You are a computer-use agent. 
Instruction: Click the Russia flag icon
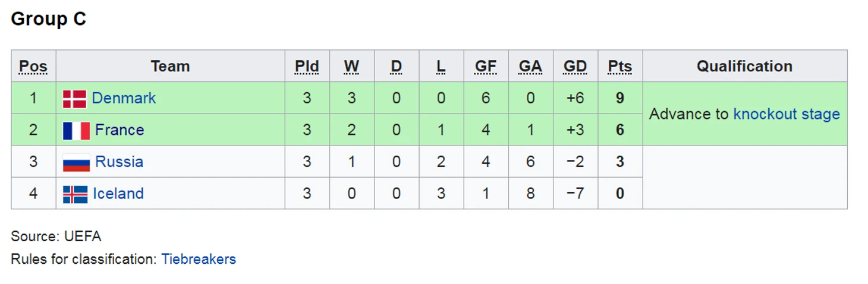point(76,163)
